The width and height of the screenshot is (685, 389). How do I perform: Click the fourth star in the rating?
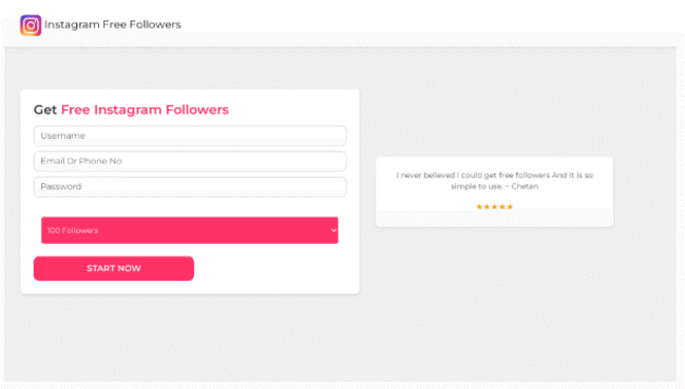[502, 207]
